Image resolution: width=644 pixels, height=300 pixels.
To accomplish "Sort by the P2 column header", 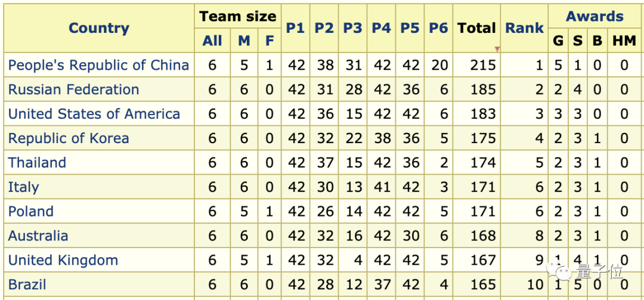I will (x=324, y=28).
